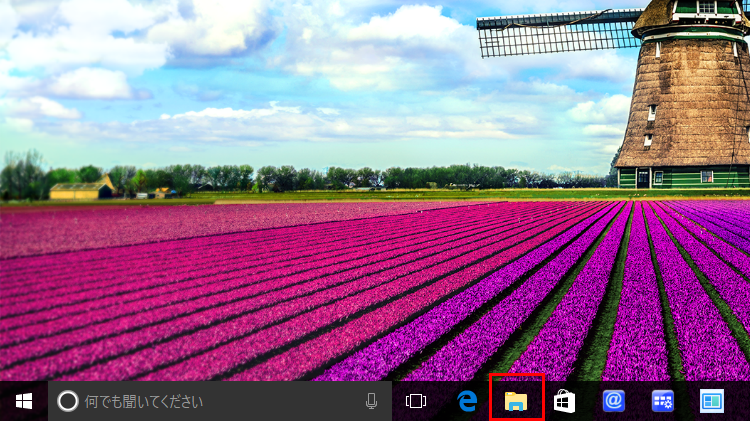Open the settings-gear grid taskbar app

tap(662, 401)
